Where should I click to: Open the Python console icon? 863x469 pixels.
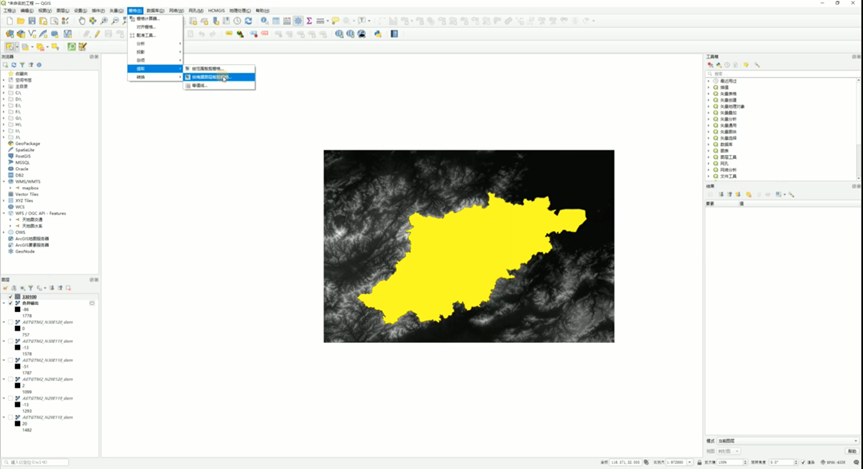pyautogui.click(x=378, y=34)
